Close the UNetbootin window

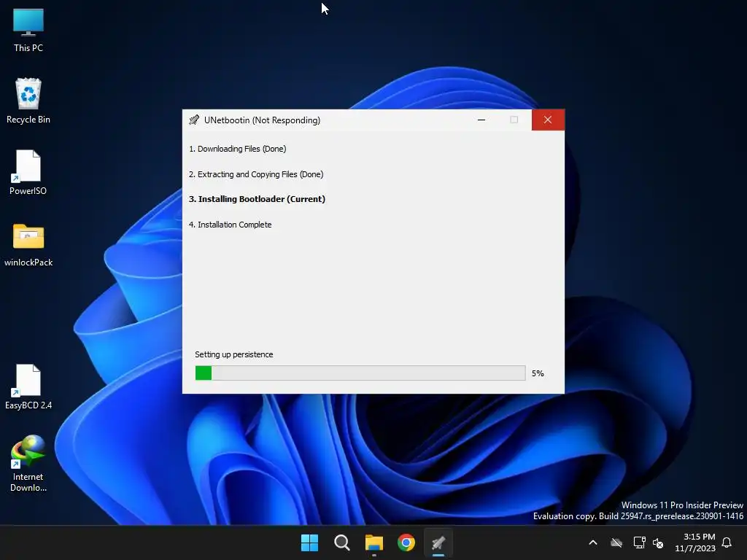pyautogui.click(x=548, y=120)
